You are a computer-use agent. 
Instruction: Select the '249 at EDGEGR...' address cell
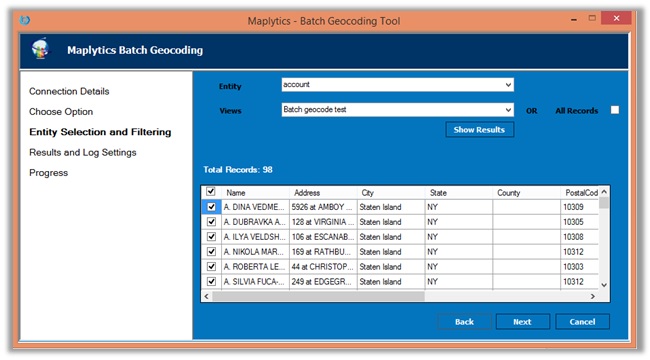[323, 281]
